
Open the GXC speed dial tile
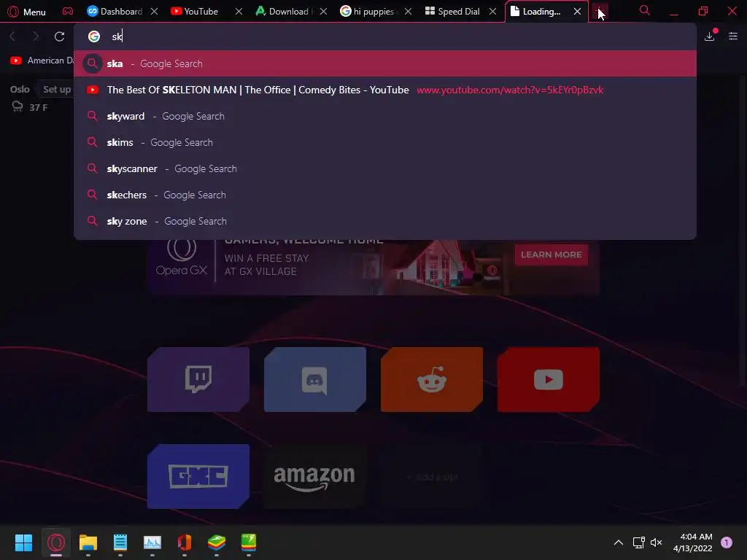198,476
